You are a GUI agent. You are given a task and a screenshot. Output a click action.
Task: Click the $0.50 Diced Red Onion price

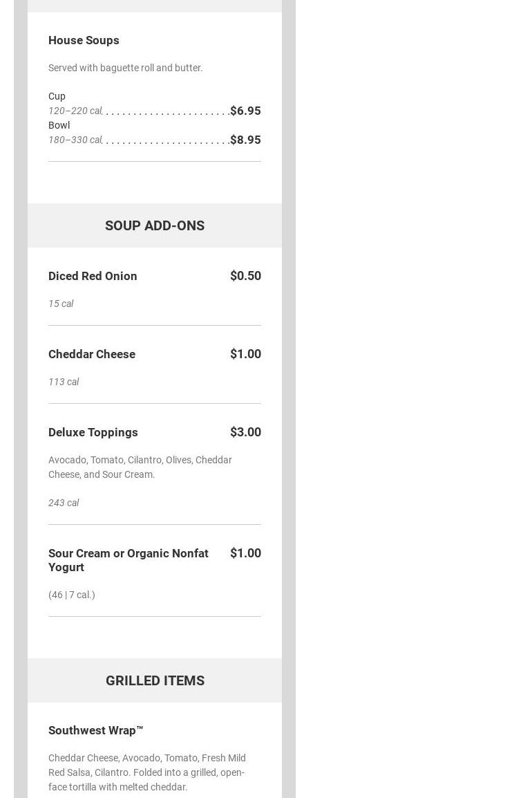245,276
